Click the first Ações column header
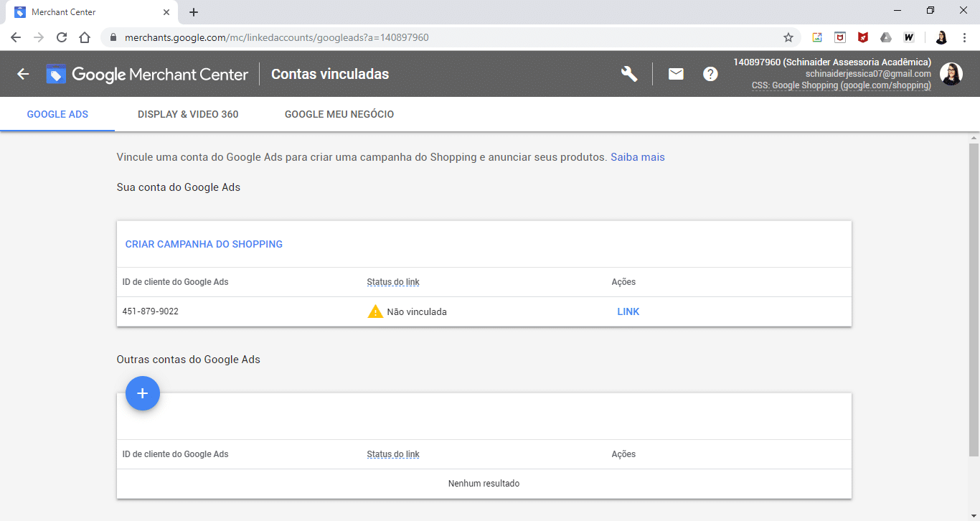The height and width of the screenshot is (521, 980). coord(623,282)
